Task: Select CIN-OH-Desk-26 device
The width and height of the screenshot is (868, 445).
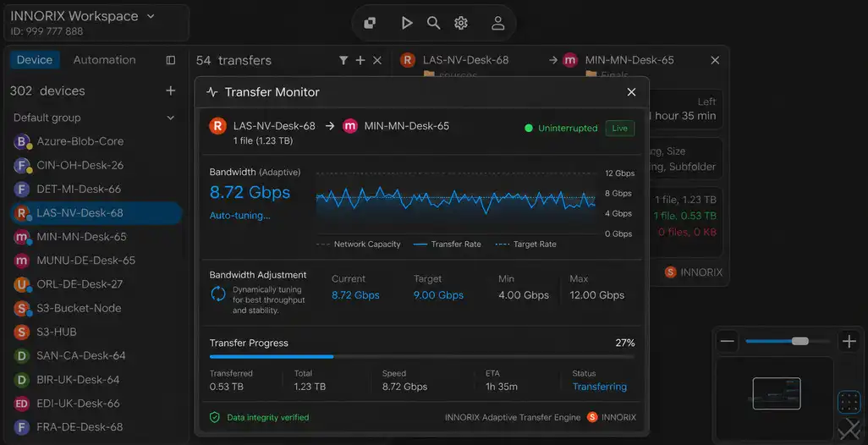Action: pos(96,165)
